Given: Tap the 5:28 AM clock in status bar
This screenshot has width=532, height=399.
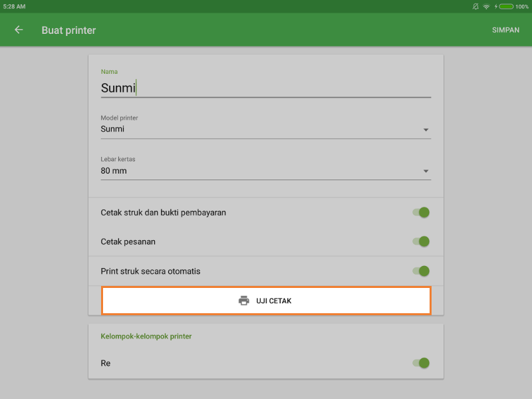Looking at the screenshot, I should point(15,6).
